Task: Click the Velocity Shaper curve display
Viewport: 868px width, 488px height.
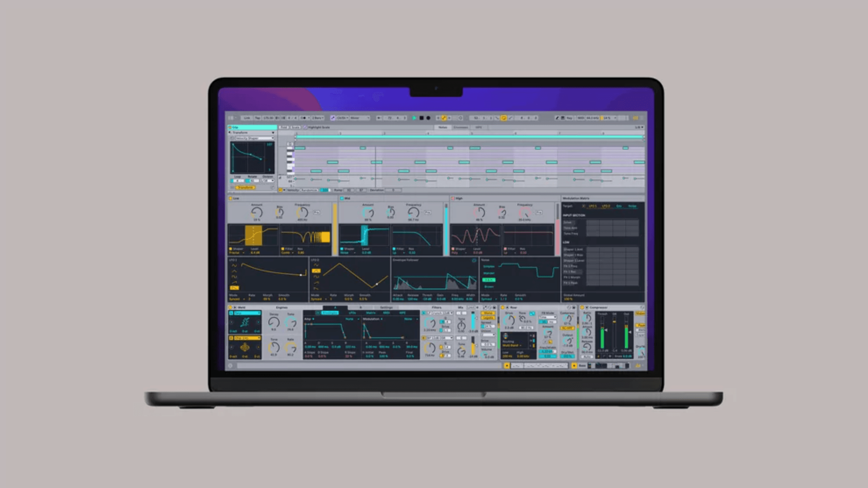Action: click(x=253, y=158)
